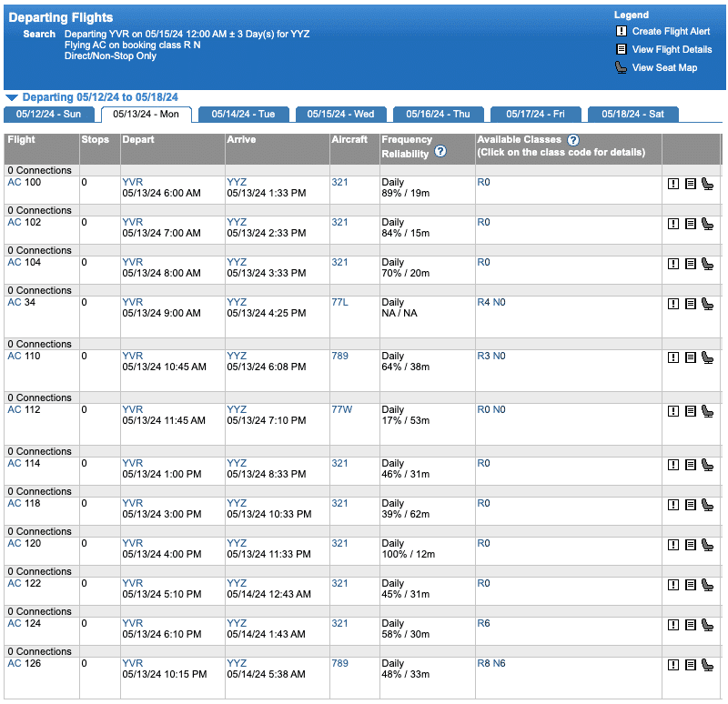Click help icon beside Available Classes
The image size is (728, 704).
pos(573,140)
